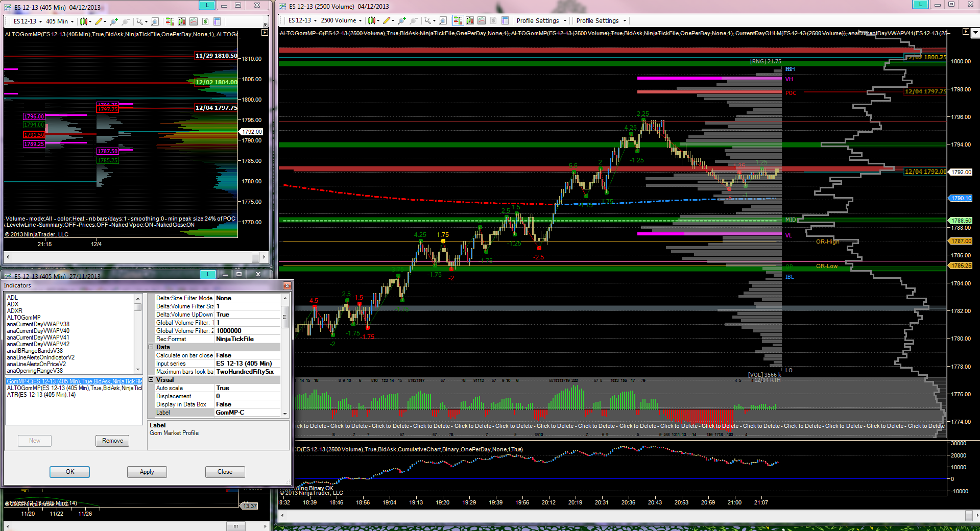The image size is (980, 531).
Task: Click Label value field GomMP-C
Action: point(247,413)
